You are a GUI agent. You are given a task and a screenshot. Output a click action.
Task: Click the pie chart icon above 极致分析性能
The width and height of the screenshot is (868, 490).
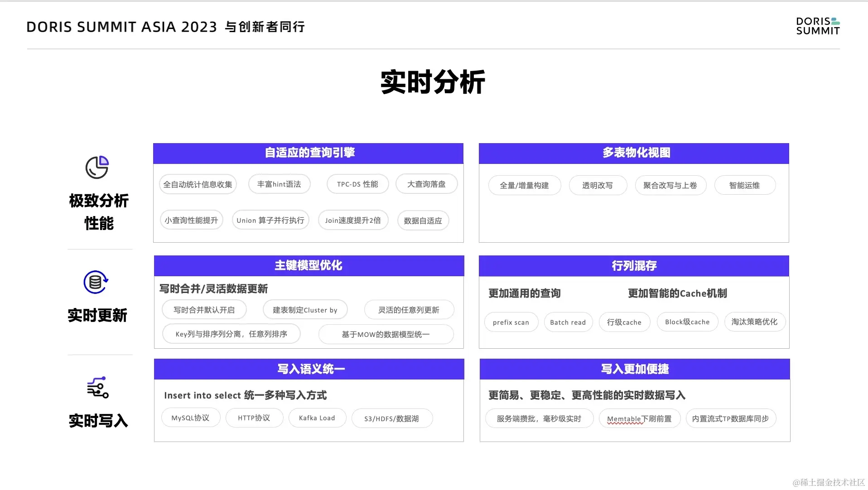tap(97, 167)
